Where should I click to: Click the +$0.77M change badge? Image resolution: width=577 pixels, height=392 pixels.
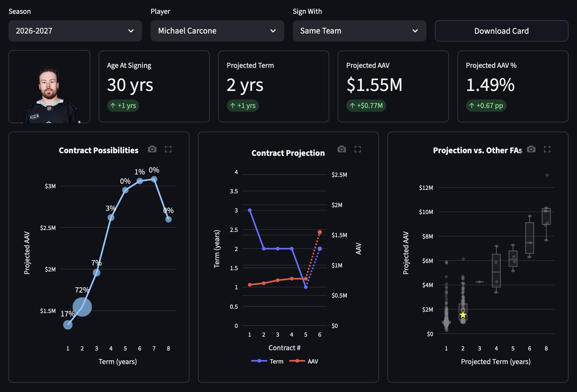pyautogui.click(x=366, y=106)
